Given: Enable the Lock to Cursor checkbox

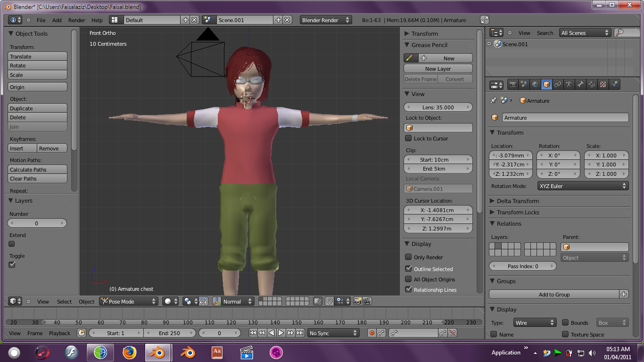Looking at the screenshot, I should point(408,139).
